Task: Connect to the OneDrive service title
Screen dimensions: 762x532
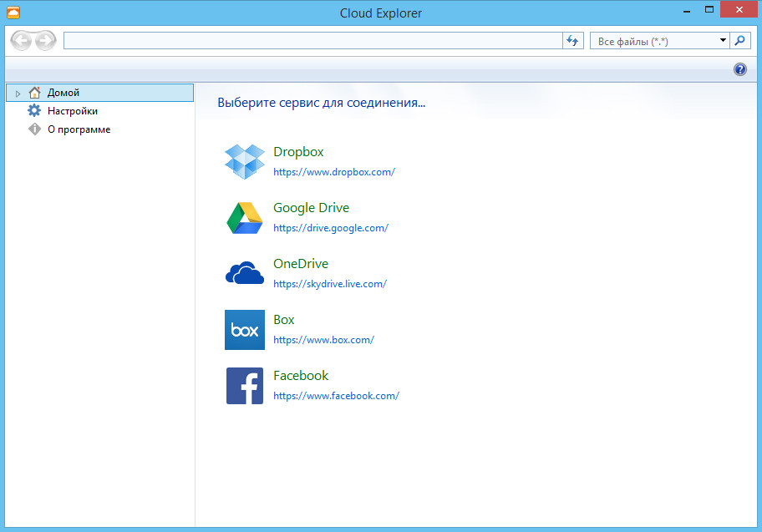Action: 301,264
